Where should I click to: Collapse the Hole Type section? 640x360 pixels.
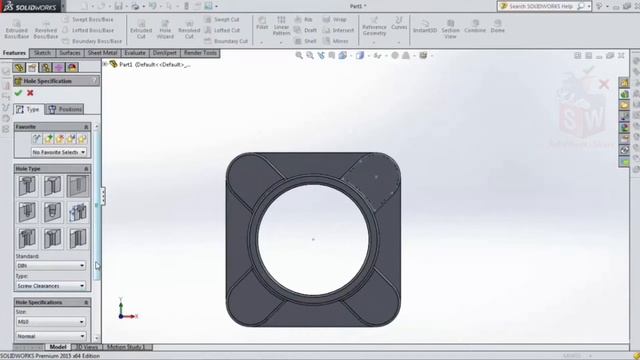[x=86, y=169]
